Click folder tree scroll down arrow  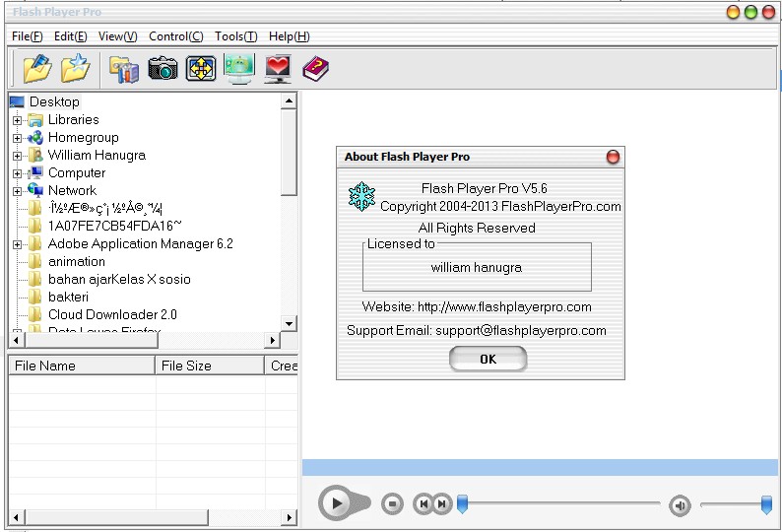coord(289,323)
